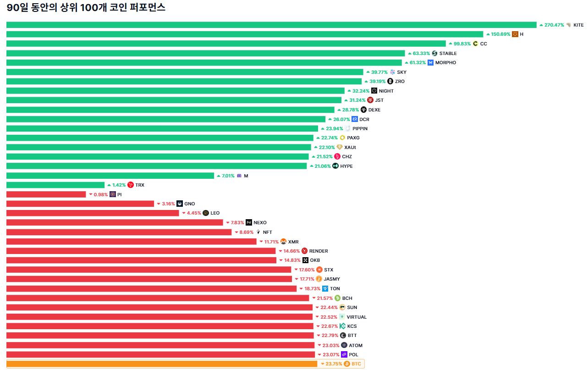588x370 pixels.
Task: Click the red bar for GNO
Action: click(x=80, y=204)
